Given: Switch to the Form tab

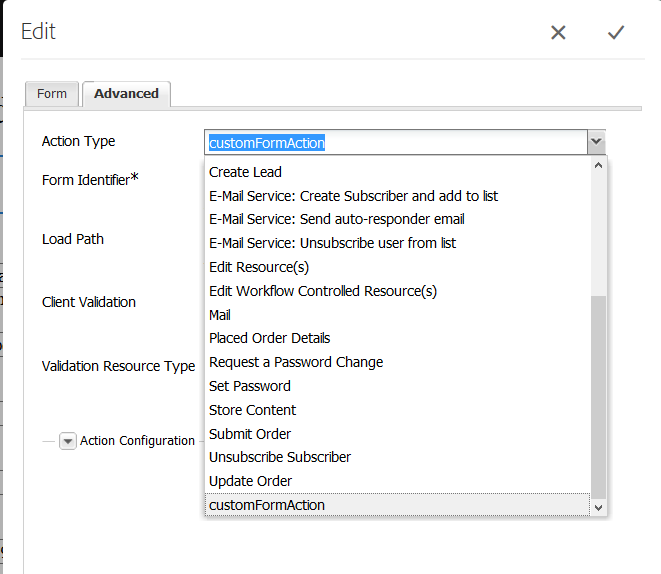Looking at the screenshot, I should click(52, 94).
